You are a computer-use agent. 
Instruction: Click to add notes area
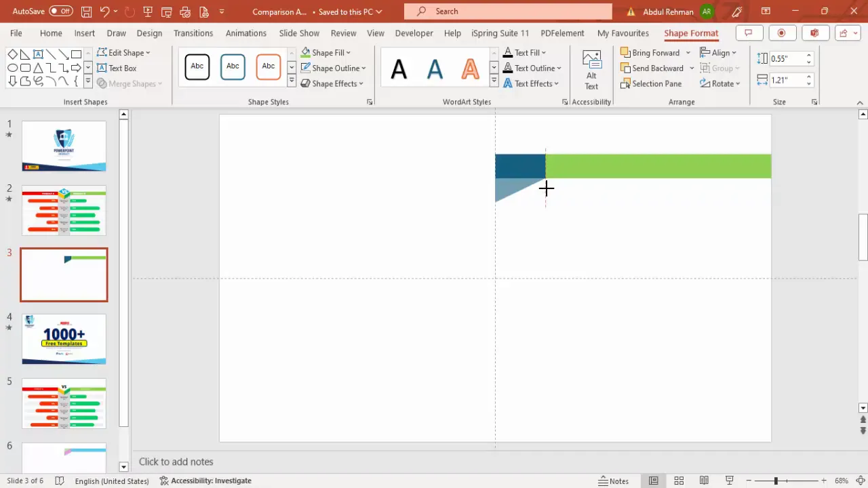(x=176, y=462)
